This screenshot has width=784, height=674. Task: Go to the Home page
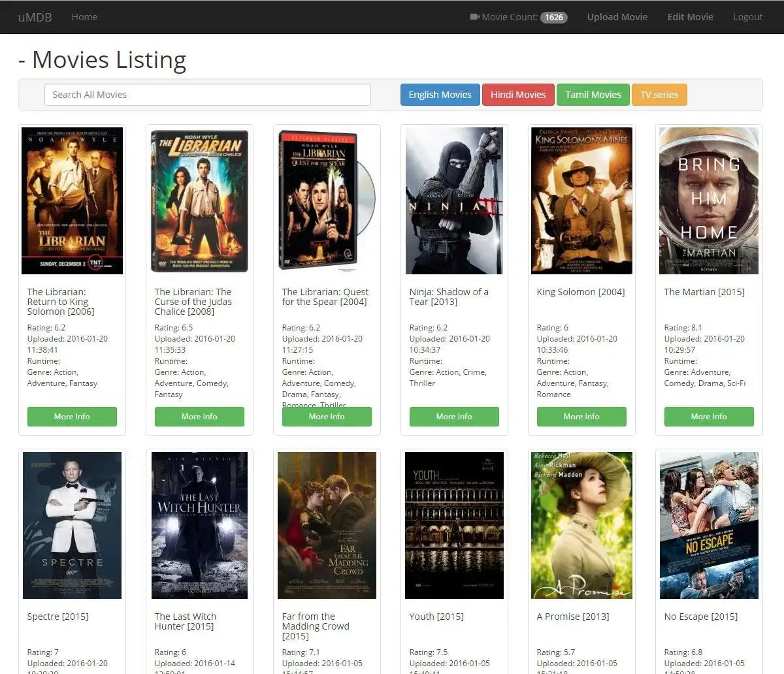(x=84, y=17)
